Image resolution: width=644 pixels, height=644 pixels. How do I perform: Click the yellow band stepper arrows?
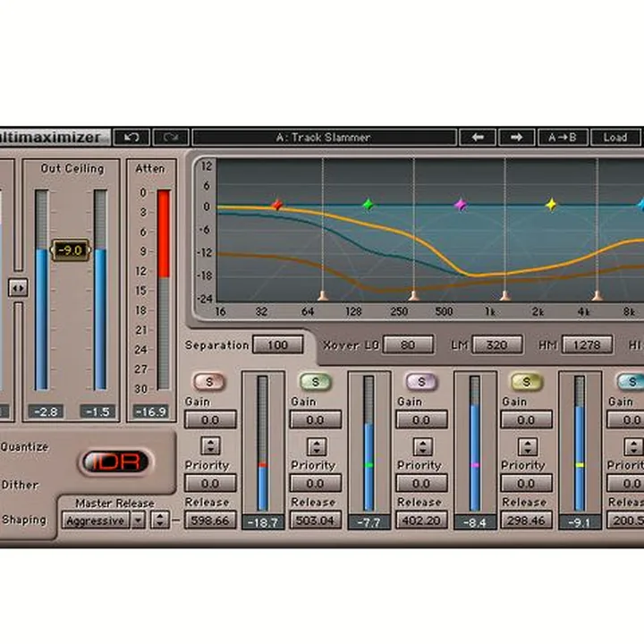(x=528, y=446)
